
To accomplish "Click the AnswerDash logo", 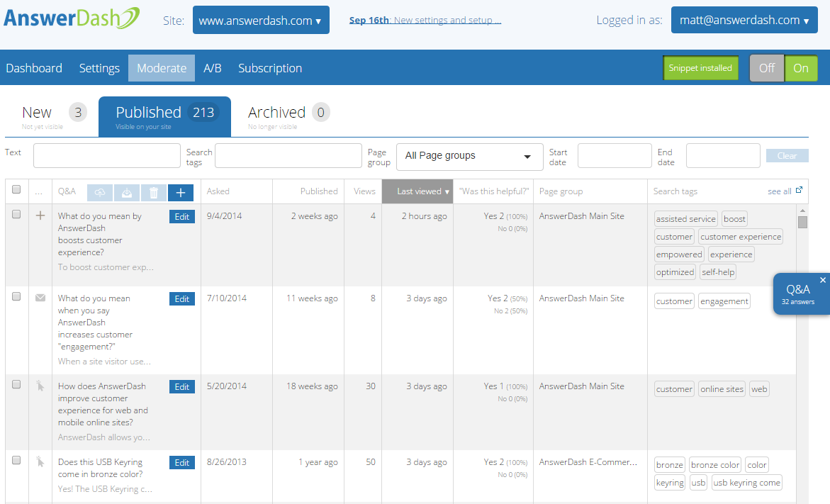I will pos(72,18).
